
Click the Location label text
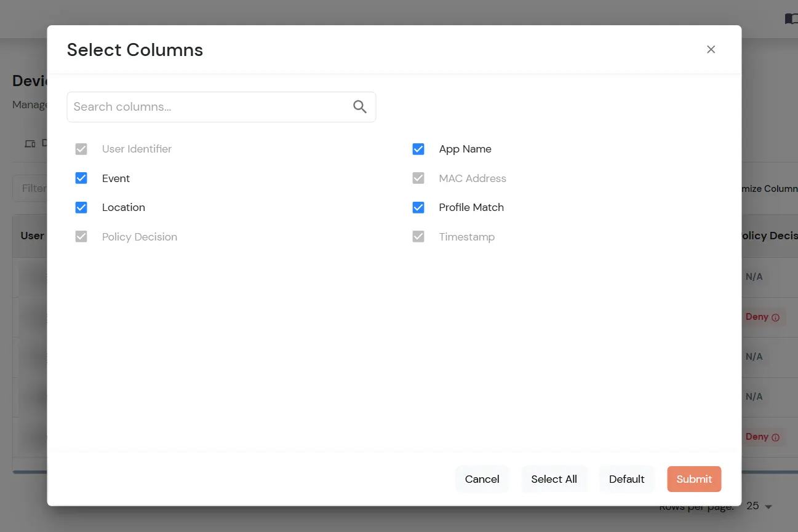click(124, 207)
